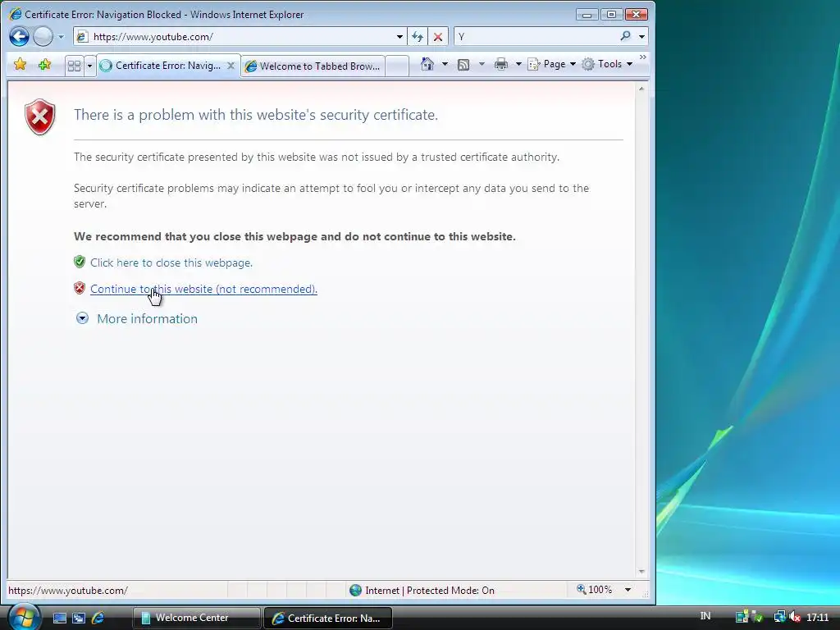The image size is (840, 630).
Task: Open Quick Tabs grid icon
Action: point(74,66)
